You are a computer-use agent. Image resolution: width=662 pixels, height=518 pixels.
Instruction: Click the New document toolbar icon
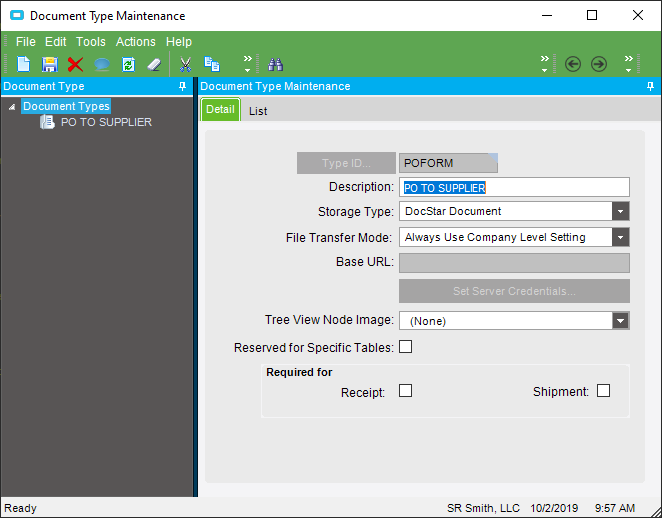(24, 64)
